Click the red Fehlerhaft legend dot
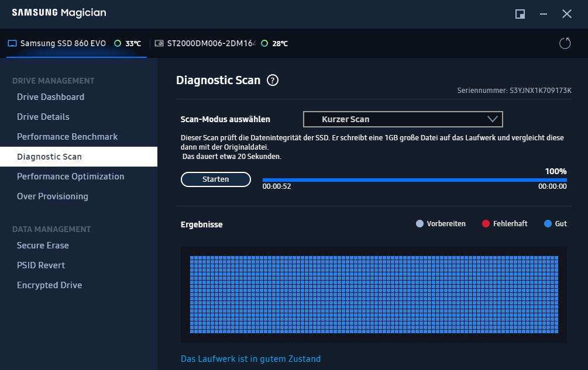Image resolution: width=588 pixels, height=370 pixels. (x=486, y=223)
